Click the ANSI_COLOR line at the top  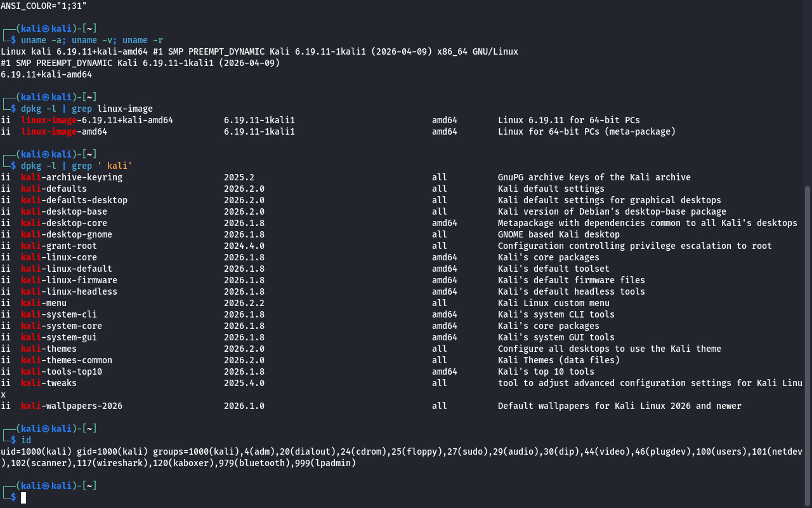44,5
